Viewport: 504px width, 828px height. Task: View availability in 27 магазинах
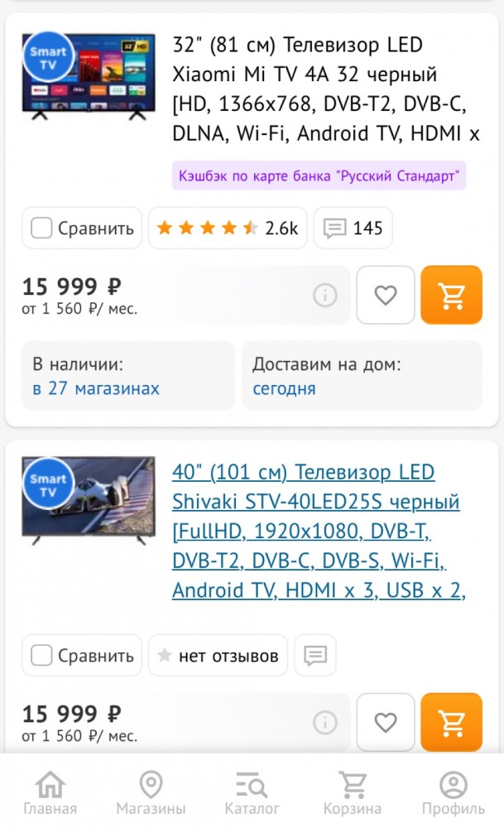[x=96, y=388]
